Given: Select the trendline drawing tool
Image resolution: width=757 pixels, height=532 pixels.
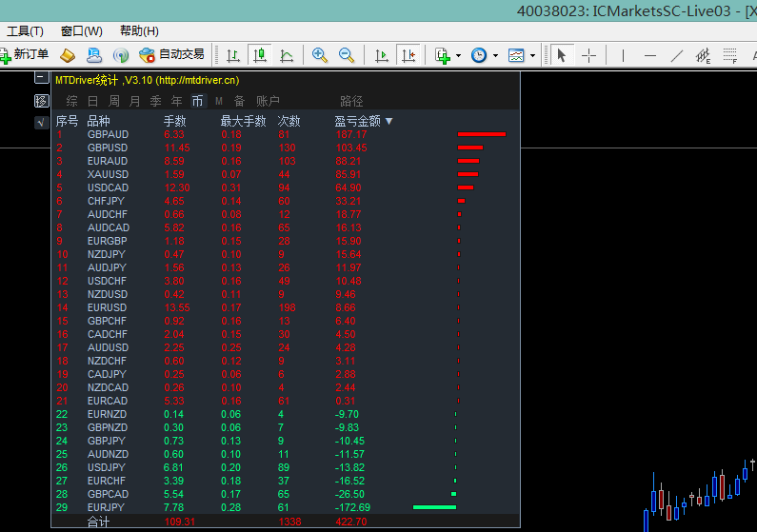Looking at the screenshot, I should (x=677, y=56).
